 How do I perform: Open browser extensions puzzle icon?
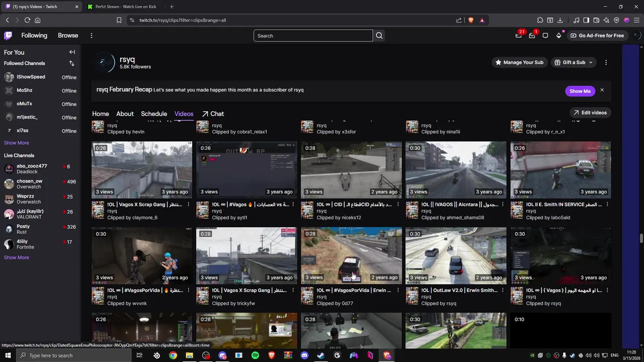click(540, 20)
